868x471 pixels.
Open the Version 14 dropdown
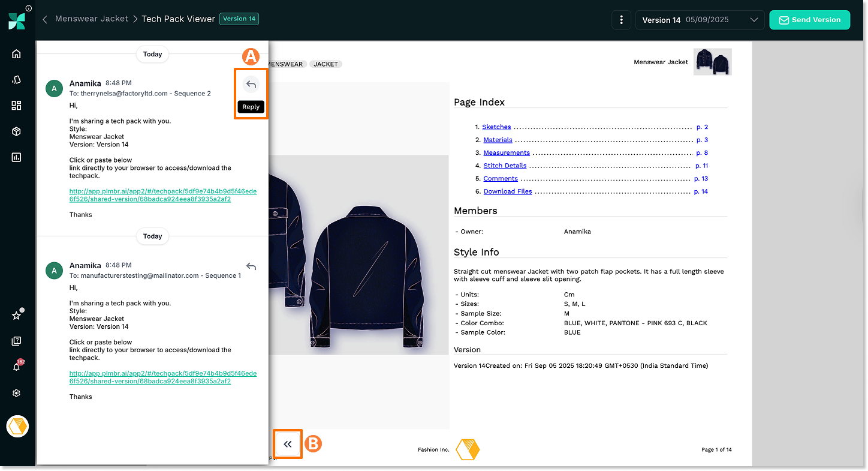tap(700, 20)
